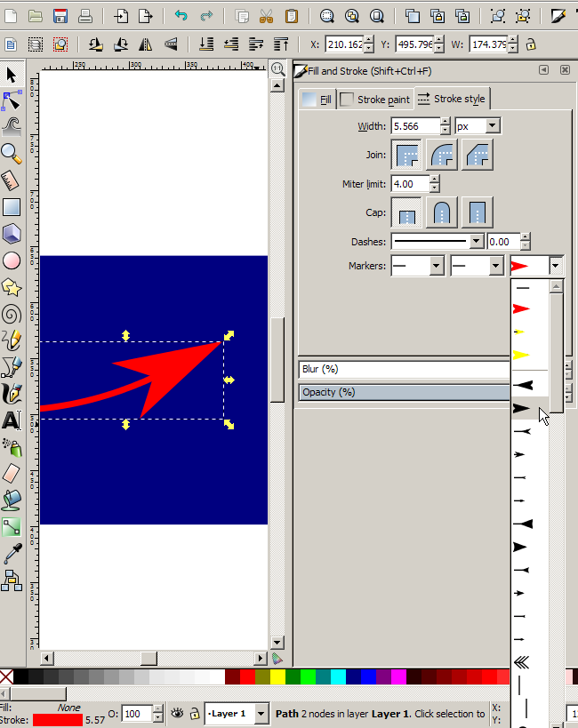This screenshot has width=578, height=728.
Task: Select the Pencil freehand tool
Action: [12, 340]
